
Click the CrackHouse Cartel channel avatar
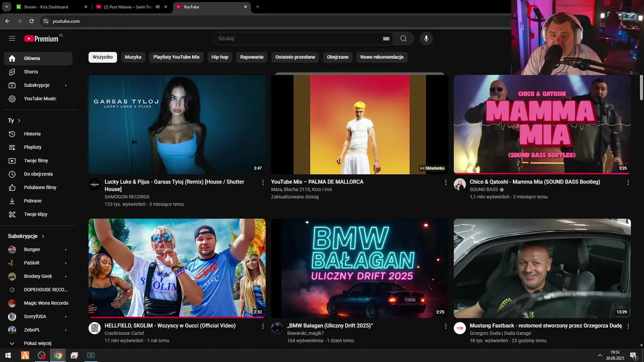pos(95,328)
